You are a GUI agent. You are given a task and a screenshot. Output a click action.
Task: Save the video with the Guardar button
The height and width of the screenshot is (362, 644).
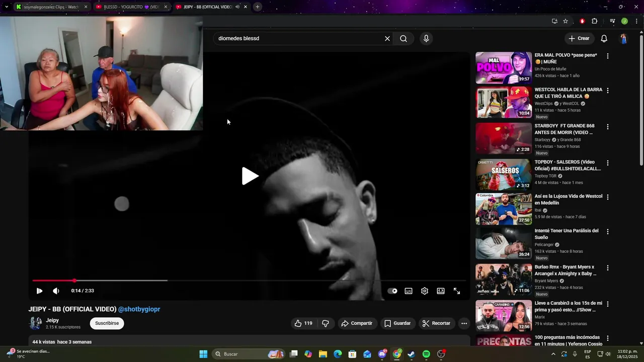click(x=397, y=323)
